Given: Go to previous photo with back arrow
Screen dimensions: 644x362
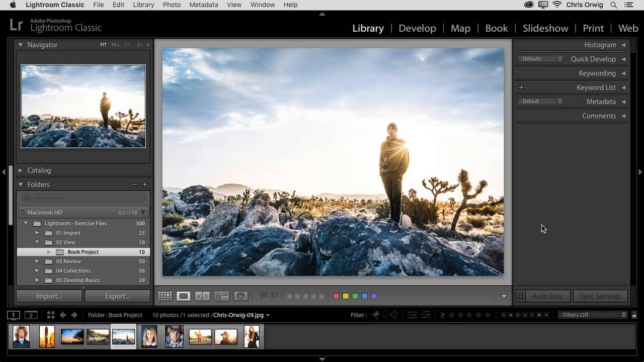Looking at the screenshot, I should click(x=63, y=315).
